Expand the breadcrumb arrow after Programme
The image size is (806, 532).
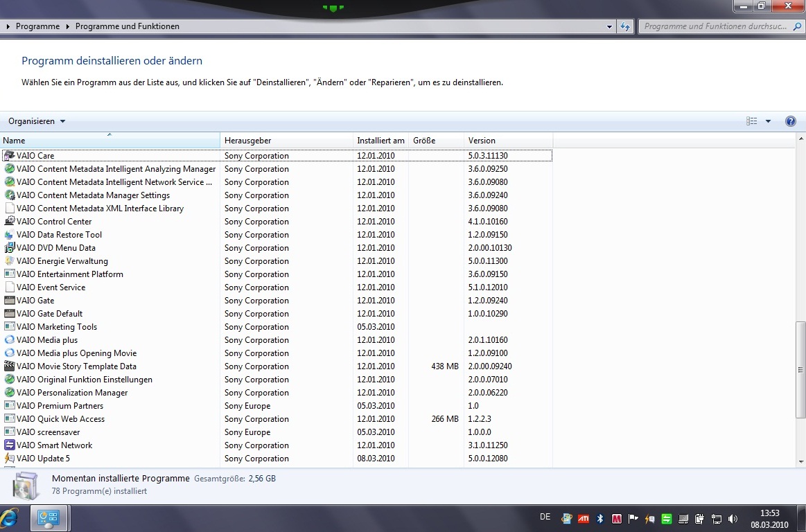67,26
